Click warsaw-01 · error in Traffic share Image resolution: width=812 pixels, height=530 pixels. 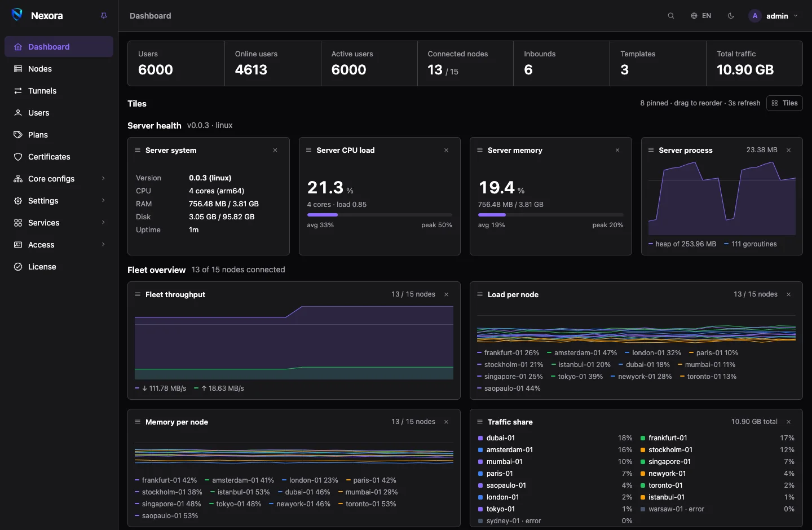tap(676, 509)
